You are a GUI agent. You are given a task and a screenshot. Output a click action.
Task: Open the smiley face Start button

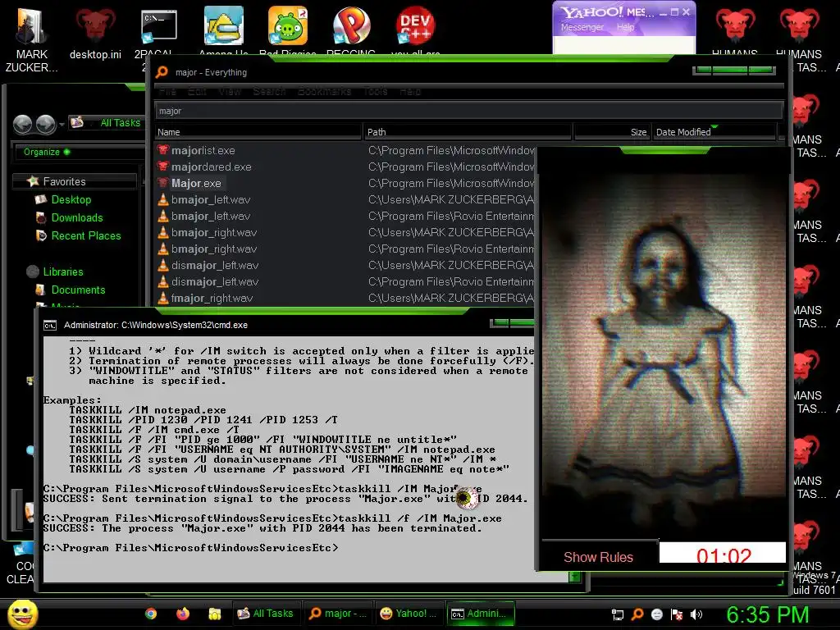22,614
